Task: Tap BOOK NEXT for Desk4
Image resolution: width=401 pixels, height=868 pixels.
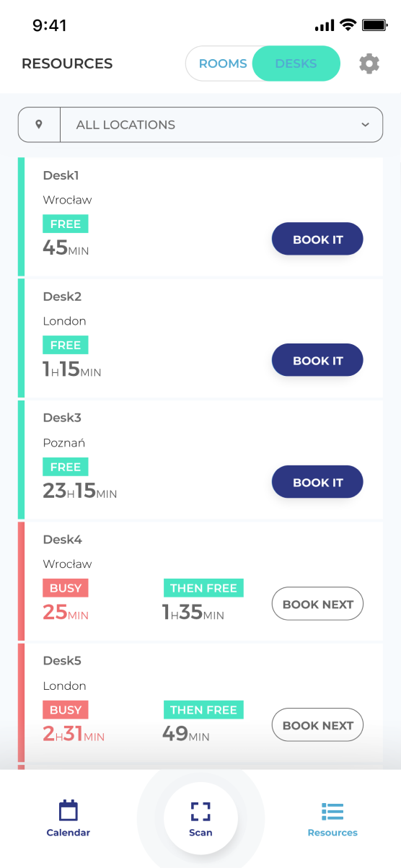Action: 317,604
